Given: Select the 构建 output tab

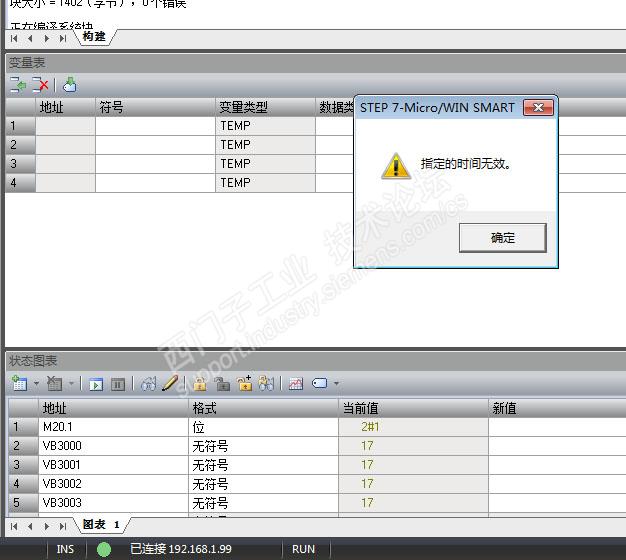Looking at the screenshot, I should pos(94,37).
